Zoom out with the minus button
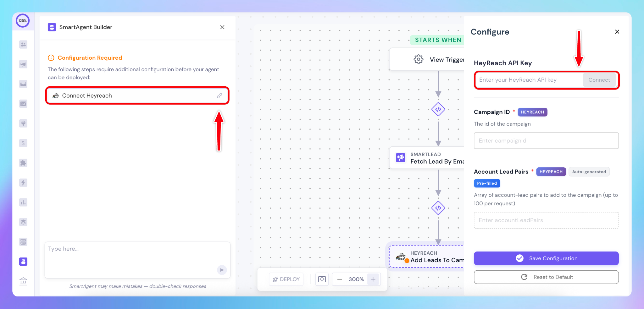644x309 pixels. point(340,279)
